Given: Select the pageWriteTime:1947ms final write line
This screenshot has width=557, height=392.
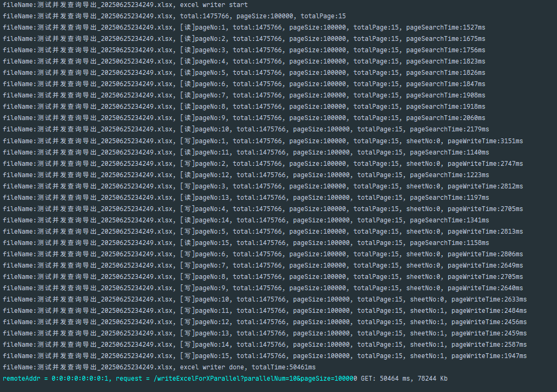Looking at the screenshot, I should 264,356.
